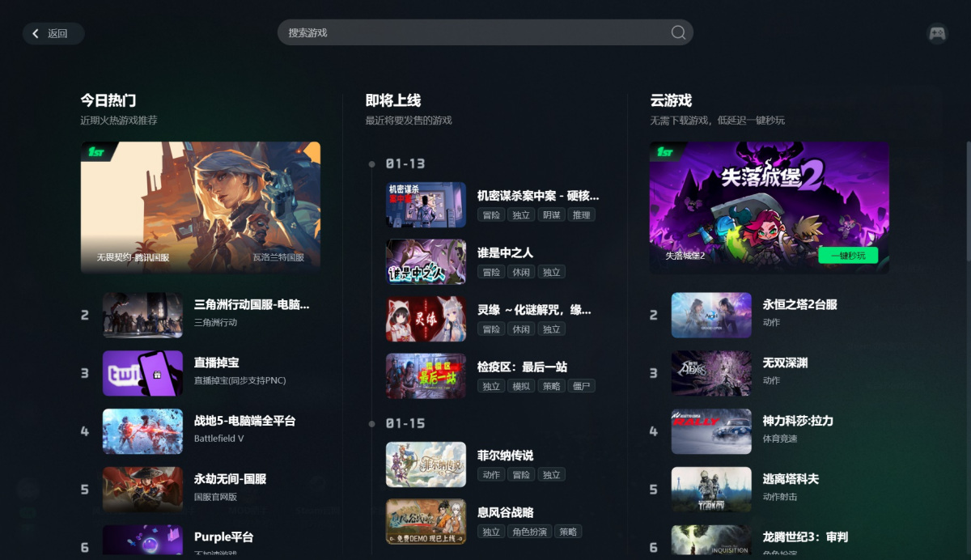Image resolution: width=971 pixels, height=560 pixels.
Task: Open the gamepad controller icon
Action: (937, 33)
